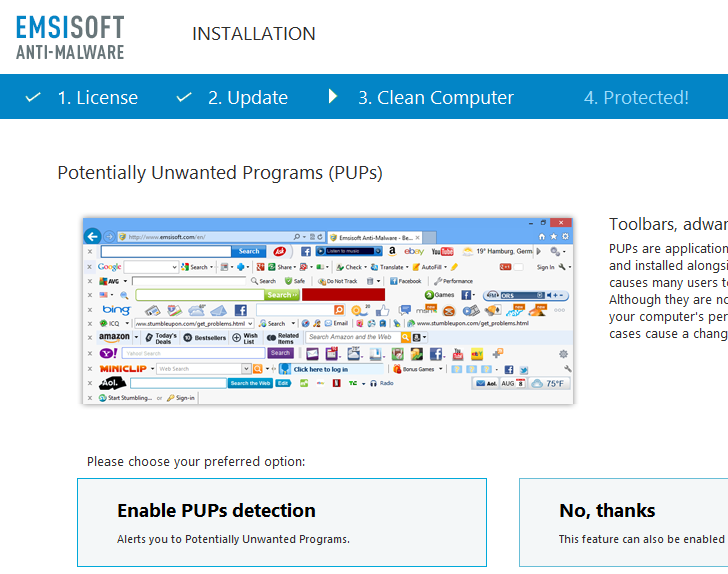This screenshot has width=728, height=574.
Task: Click the Emsisoft Anti-Malware logo
Action: tap(70, 38)
